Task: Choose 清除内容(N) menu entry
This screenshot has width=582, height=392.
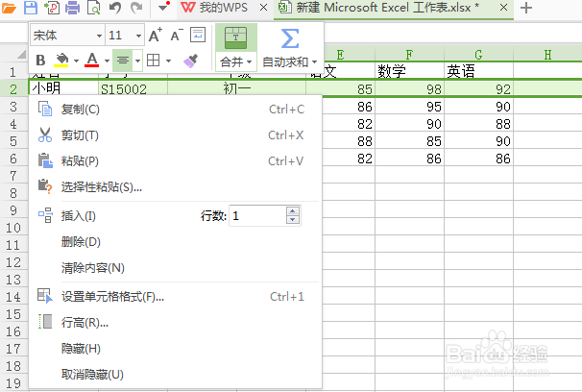Action: tap(175, 268)
